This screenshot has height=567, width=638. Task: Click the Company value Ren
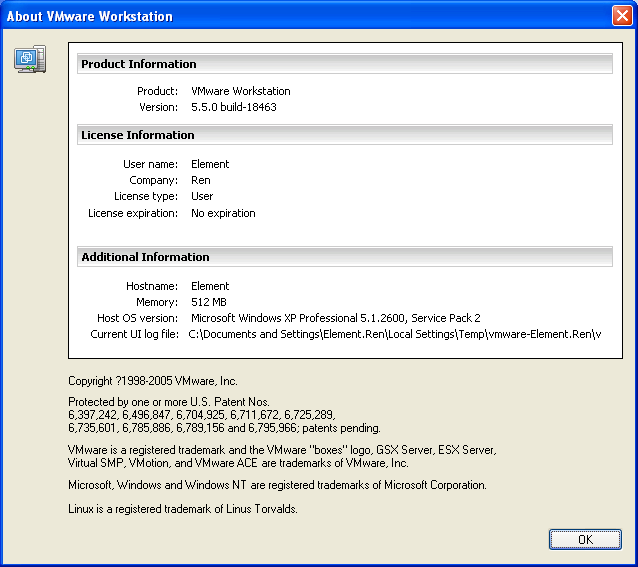[201, 180]
